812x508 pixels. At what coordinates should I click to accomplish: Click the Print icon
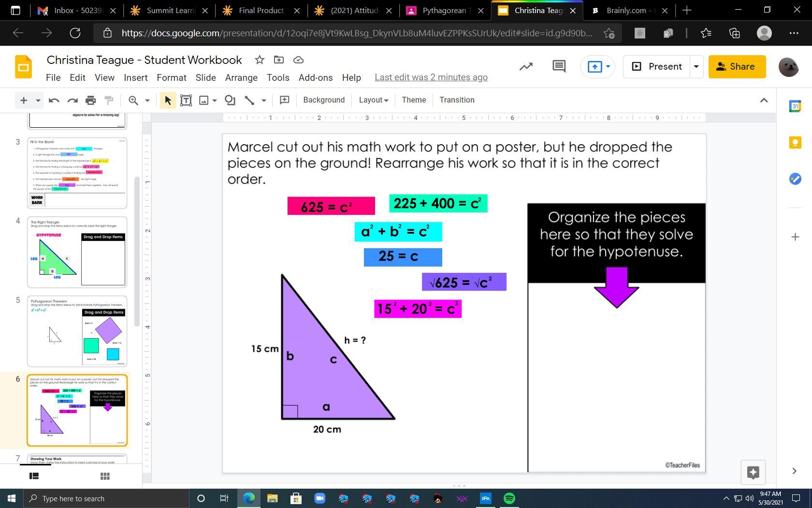(x=90, y=100)
